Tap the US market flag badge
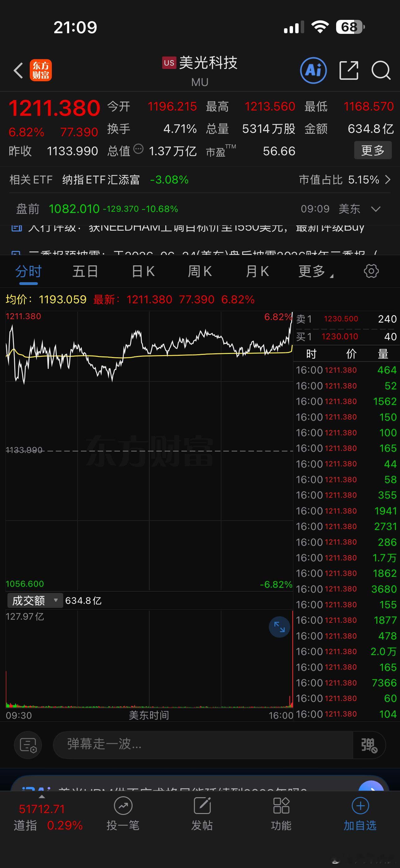The image size is (400, 868). pyautogui.click(x=169, y=63)
